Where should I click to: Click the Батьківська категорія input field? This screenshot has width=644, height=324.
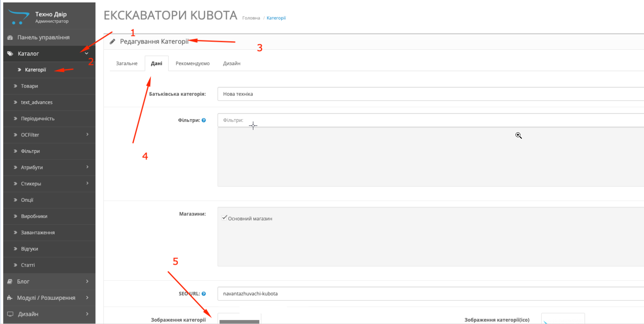(431, 94)
